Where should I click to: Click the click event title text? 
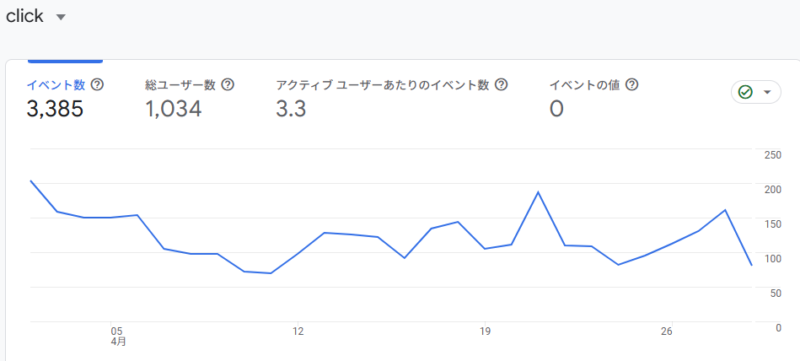pos(24,16)
